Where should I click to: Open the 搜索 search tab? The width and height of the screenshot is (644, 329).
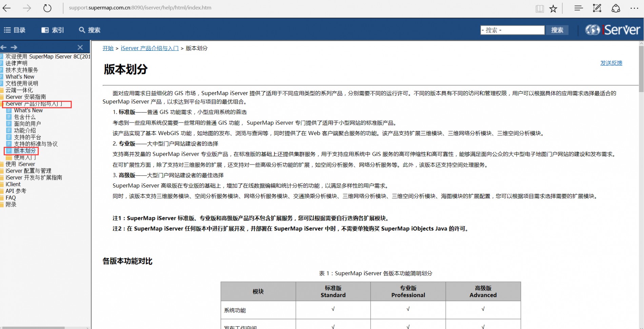coord(89,30)
